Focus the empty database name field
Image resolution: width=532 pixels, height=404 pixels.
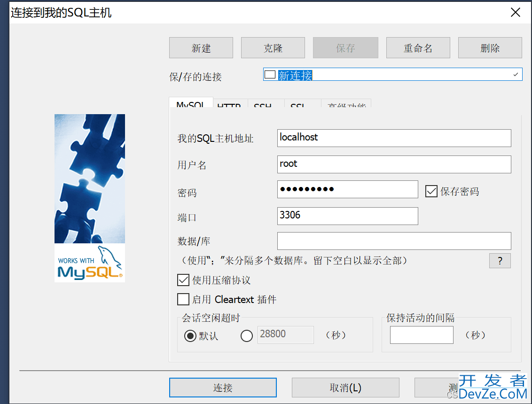[x=394, y=241]
